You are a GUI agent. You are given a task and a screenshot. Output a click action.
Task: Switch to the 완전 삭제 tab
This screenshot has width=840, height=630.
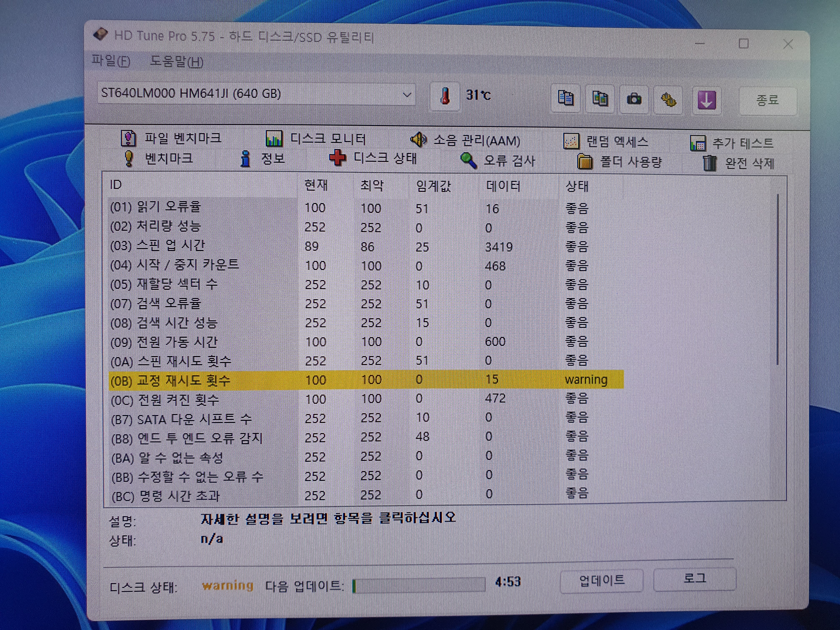738,164
